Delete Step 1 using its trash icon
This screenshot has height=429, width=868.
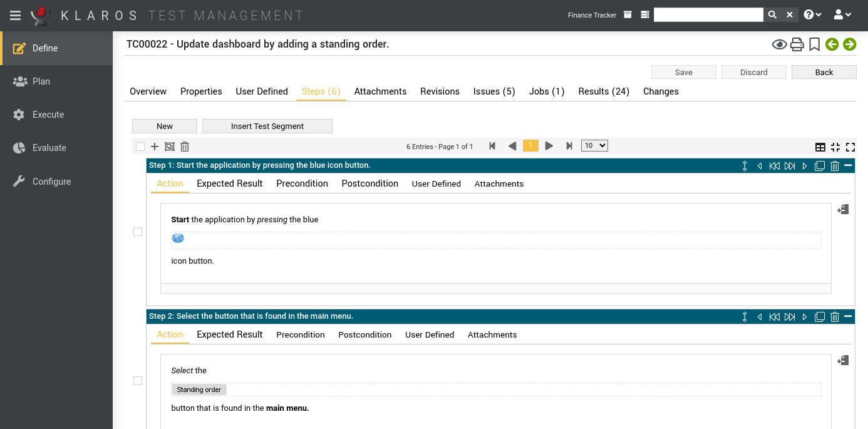(834, 166)
